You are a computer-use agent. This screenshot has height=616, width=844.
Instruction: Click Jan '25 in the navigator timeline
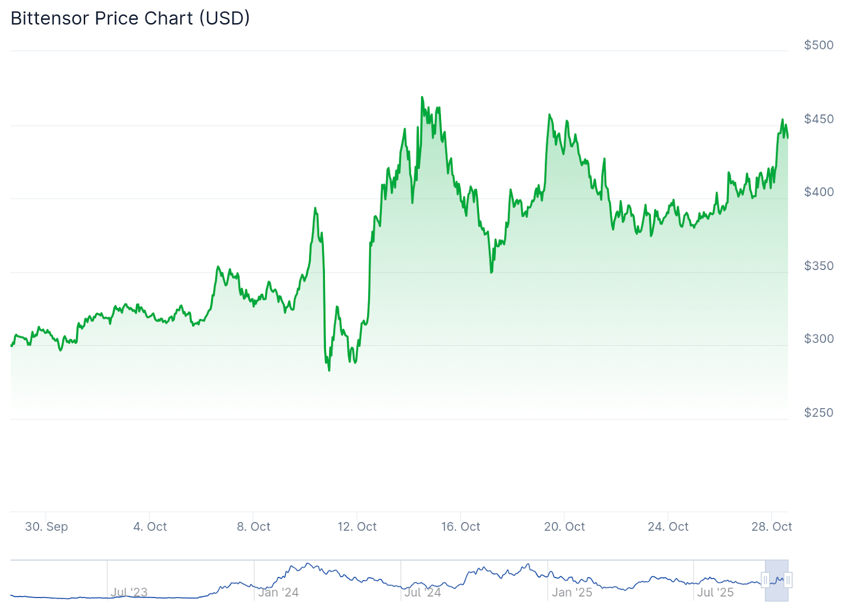tap(572, 592)
